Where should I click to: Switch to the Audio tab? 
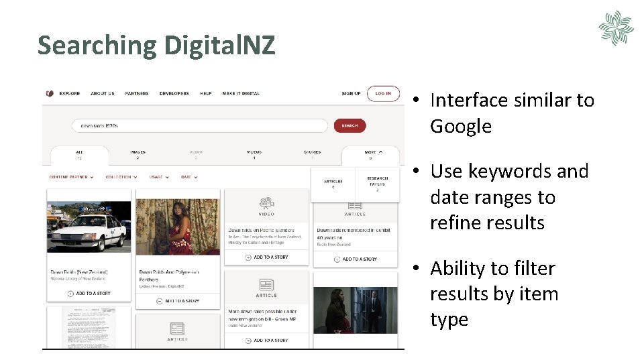pos(196,155)
